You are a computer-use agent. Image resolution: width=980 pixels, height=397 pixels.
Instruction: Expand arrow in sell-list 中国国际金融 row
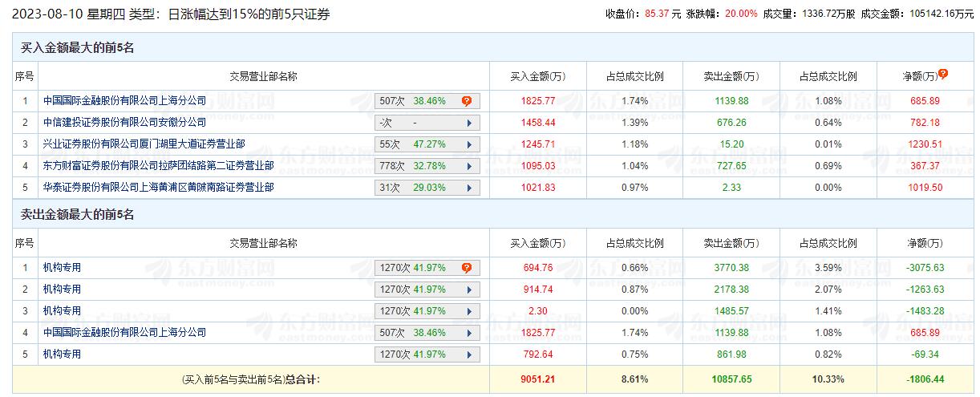tap(467, 333)
